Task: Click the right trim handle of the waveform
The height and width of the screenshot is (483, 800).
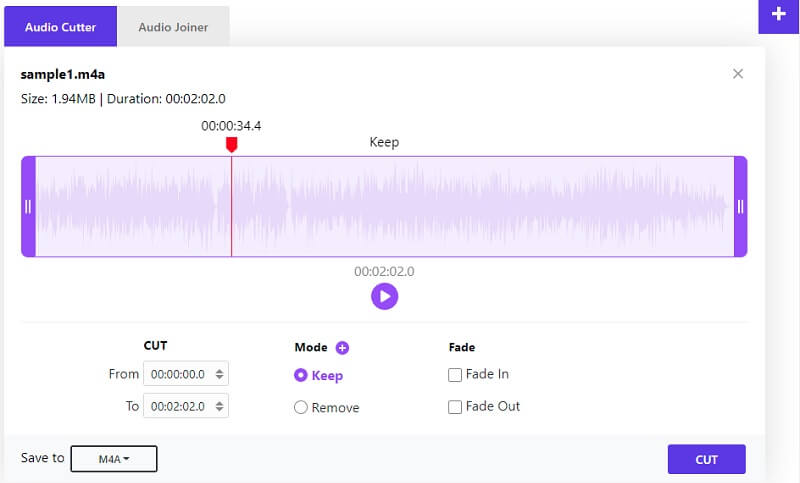Action: (x=740, y=207)
